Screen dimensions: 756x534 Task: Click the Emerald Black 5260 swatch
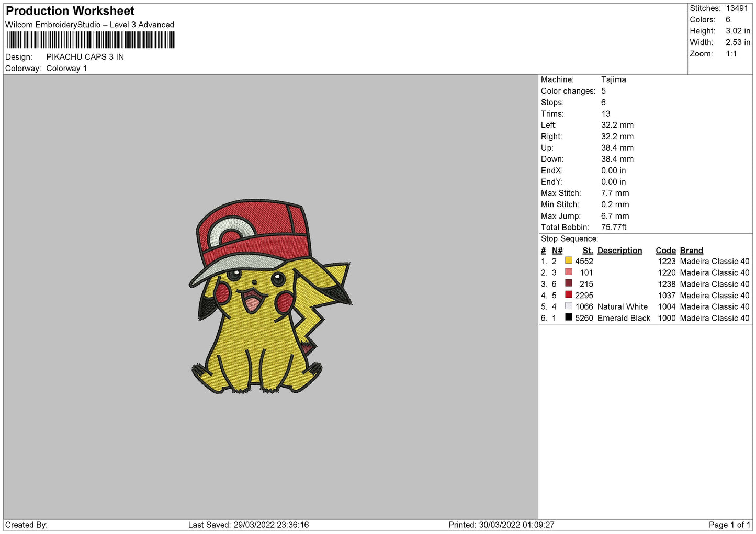[x=568, y=317]
